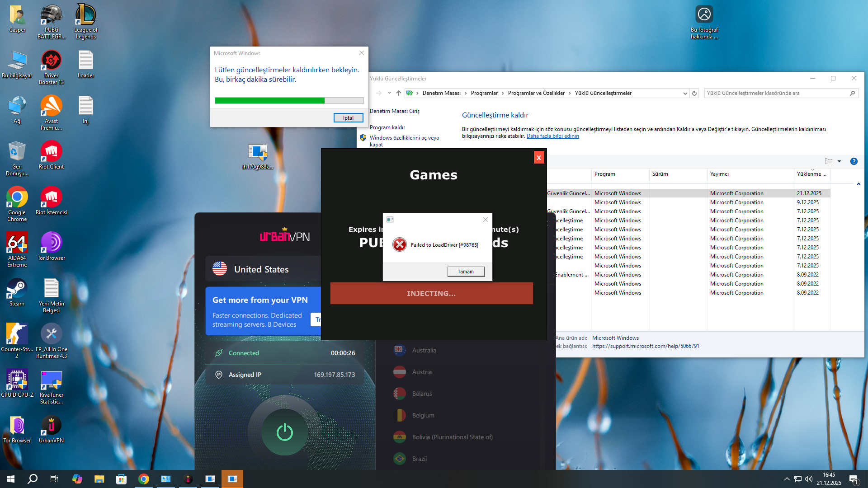Expand recent locations dropdown in explorer navigation
Screen dimensions: 868x488
(389, 93)
